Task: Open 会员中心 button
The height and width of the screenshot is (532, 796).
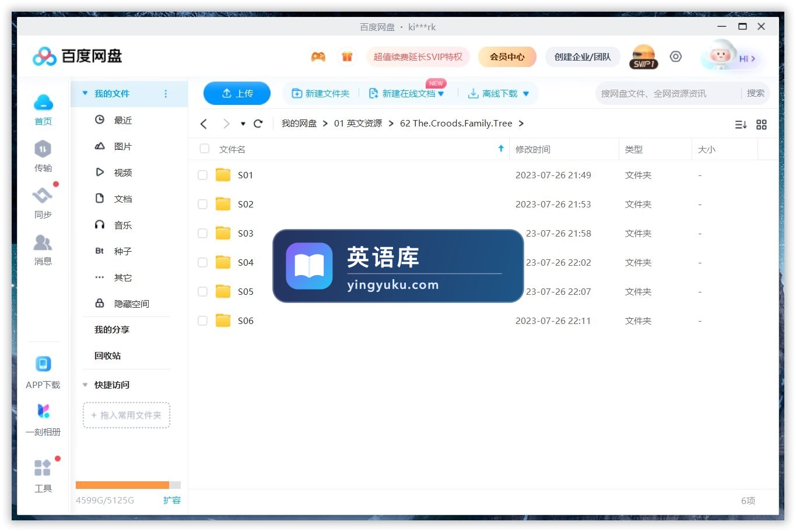Action: click(x=507, y=57)
